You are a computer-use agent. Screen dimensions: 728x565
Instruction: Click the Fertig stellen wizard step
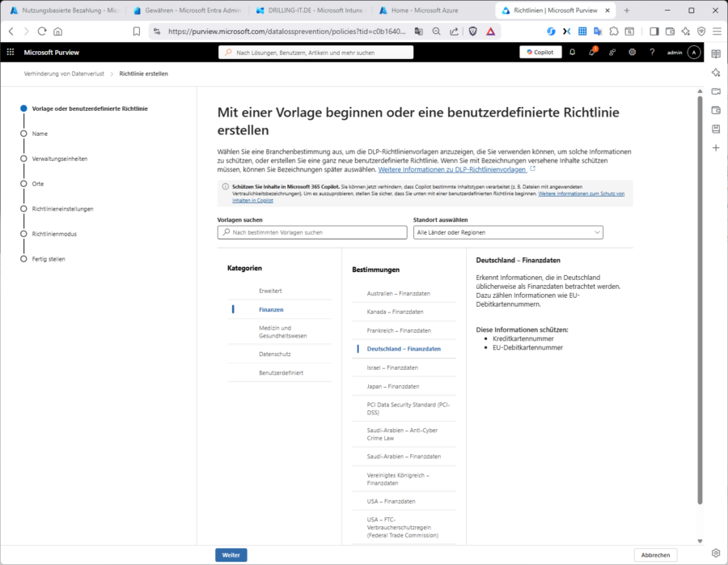coord(49,259)
